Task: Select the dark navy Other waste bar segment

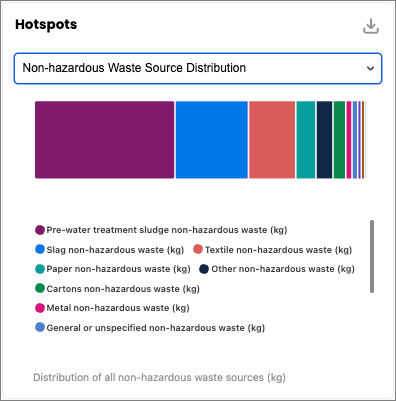Action: 324,140
